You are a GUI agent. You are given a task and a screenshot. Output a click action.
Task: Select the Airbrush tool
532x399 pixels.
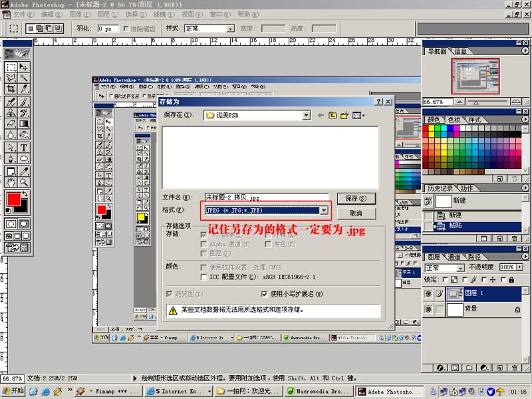point(11,102)
